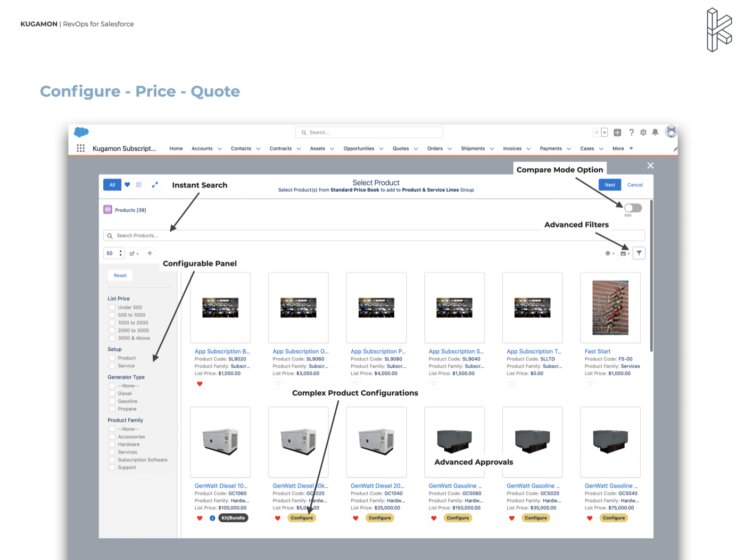Click the display layout image icon near the filter

(x=624, y=253)
